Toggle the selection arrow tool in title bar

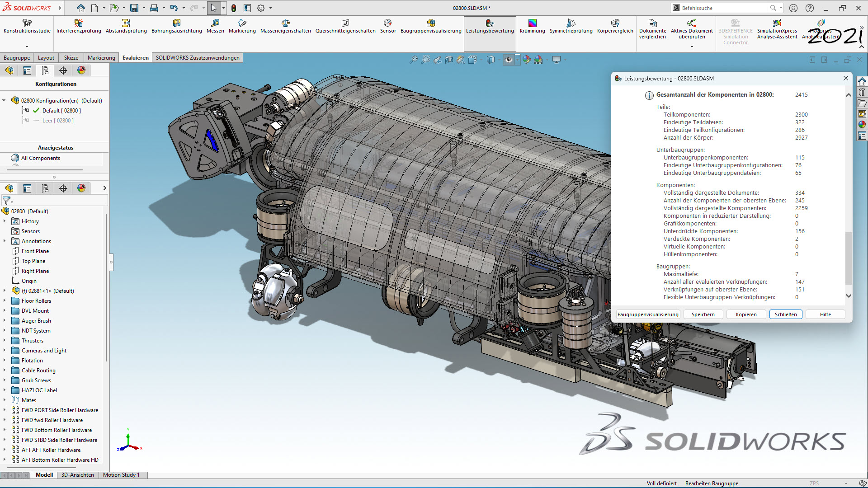(x=213, y=8)
